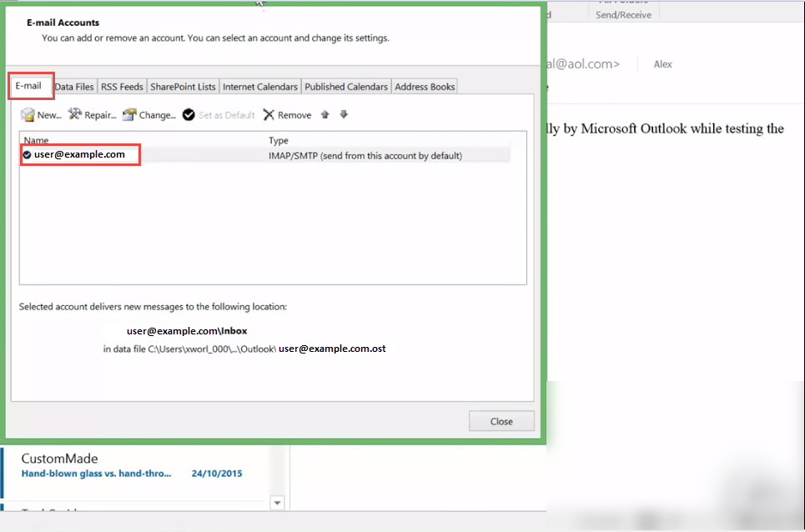805x532 pixels.
Task: Click the New email account icon
Action: 26,114
